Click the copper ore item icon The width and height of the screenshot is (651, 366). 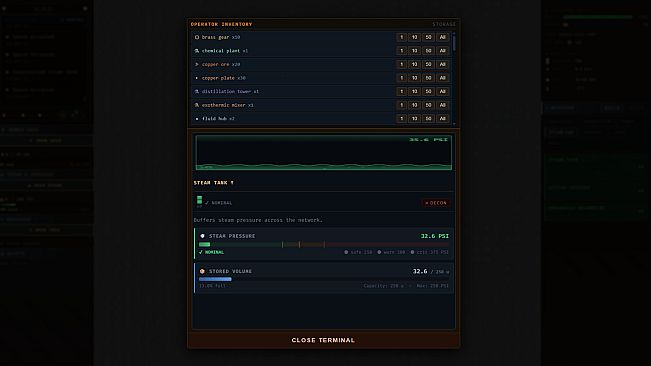(197, 64)
